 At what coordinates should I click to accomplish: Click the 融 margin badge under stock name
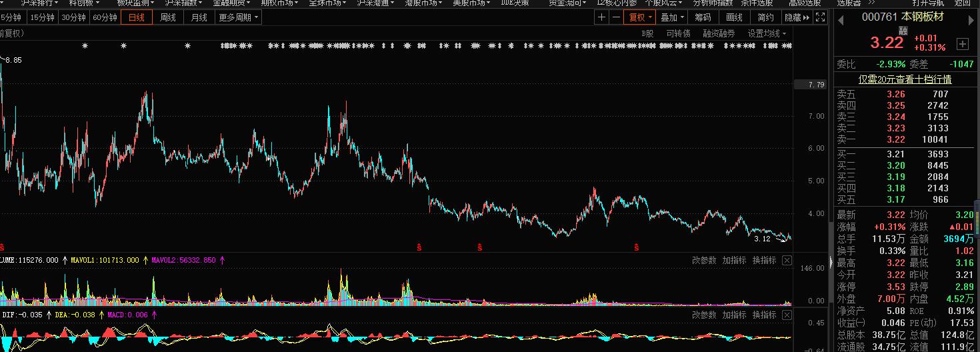(903, 30)
